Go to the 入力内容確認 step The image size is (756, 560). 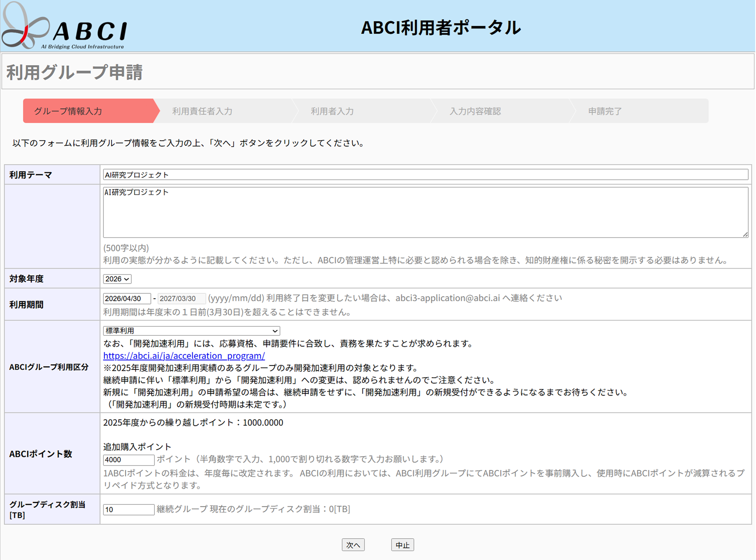pyautogui.click(x=475, y=111)
